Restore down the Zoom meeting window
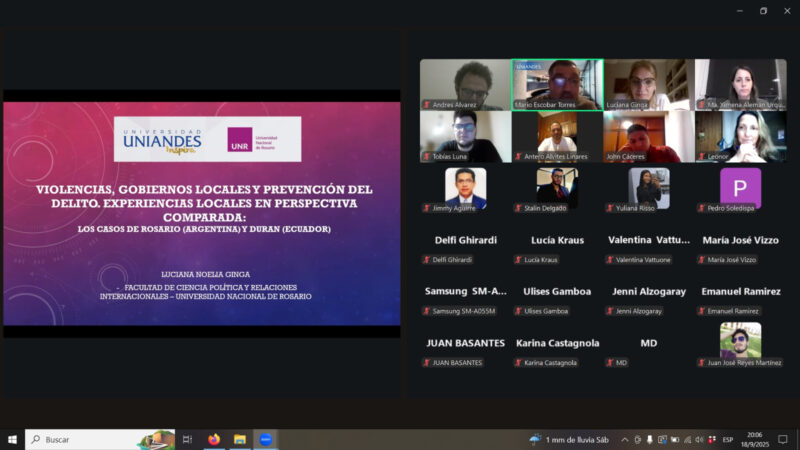Viewport: 800px width, 450px height. [x=763, y=10]
